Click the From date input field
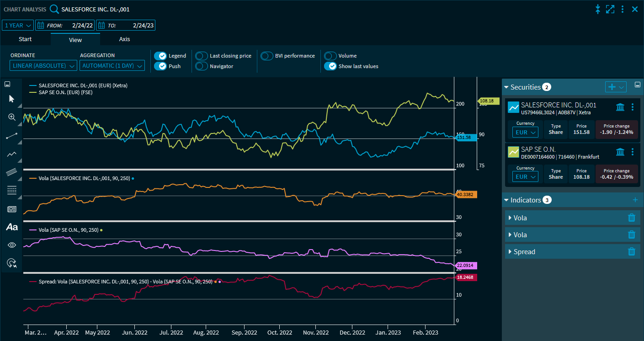This screenshot has width=644, height=341. 70,26
